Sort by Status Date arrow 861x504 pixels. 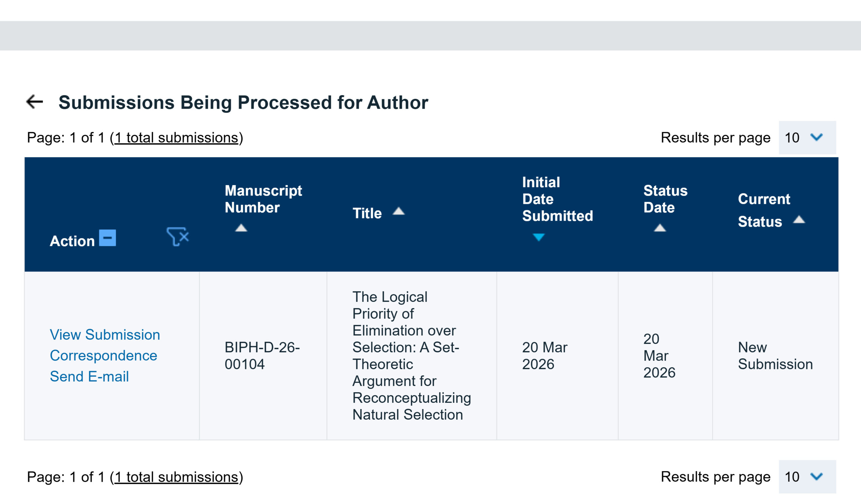tap(660, 228)
